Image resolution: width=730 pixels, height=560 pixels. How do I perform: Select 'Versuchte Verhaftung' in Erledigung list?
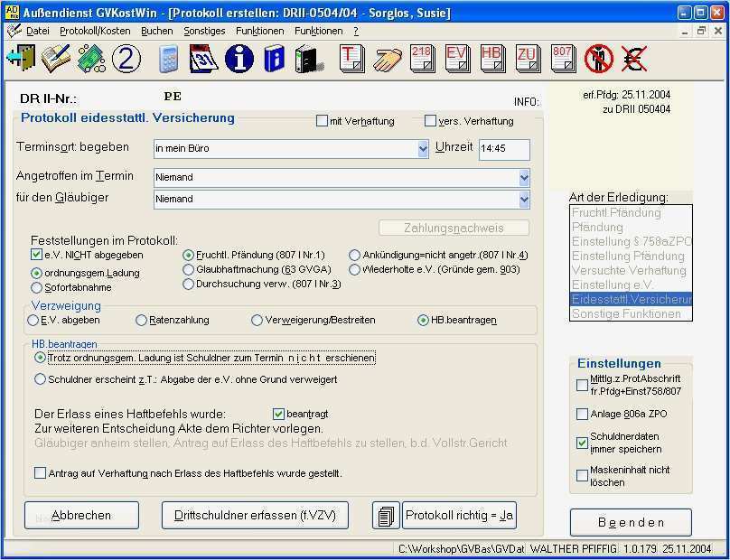click(x=631, y=270)
